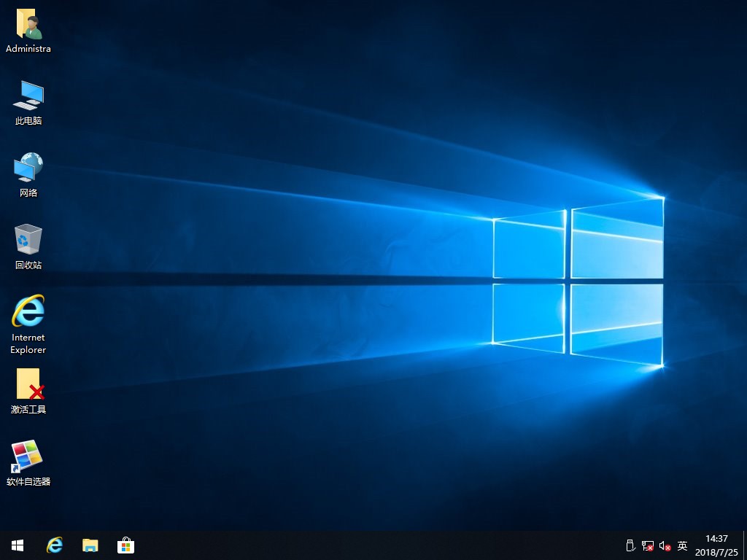747x560 pixels.
Task: Select the Internet Explorer desktop icon
Action: 28,324
